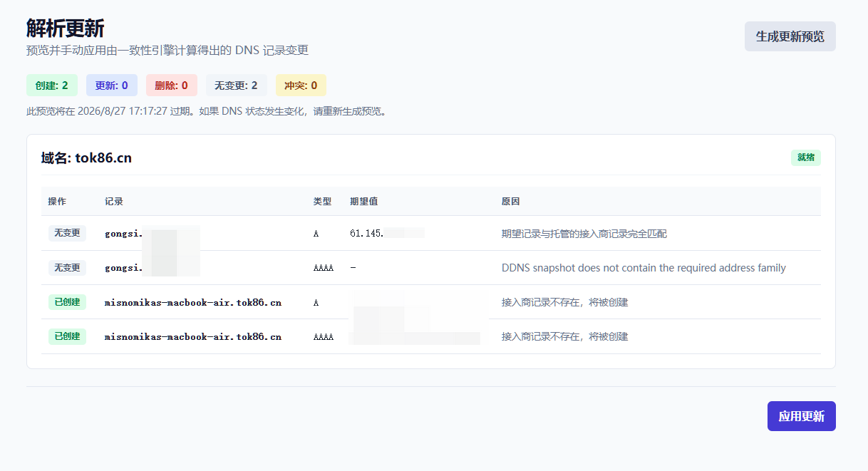Viewport: 868px width, 471px height.
Task: Click the type AAAA cell in the gongsi row
Action: (324, 269)
